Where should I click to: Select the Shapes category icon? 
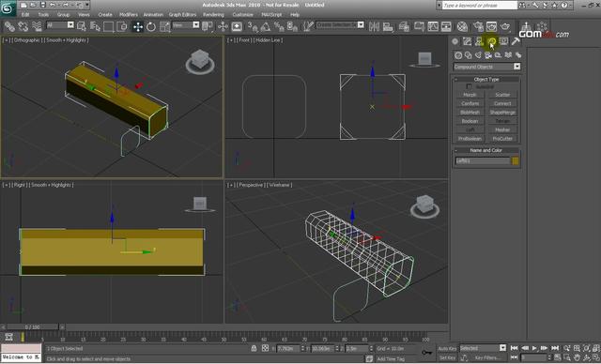pyautogui.click(x=468, y=55)
